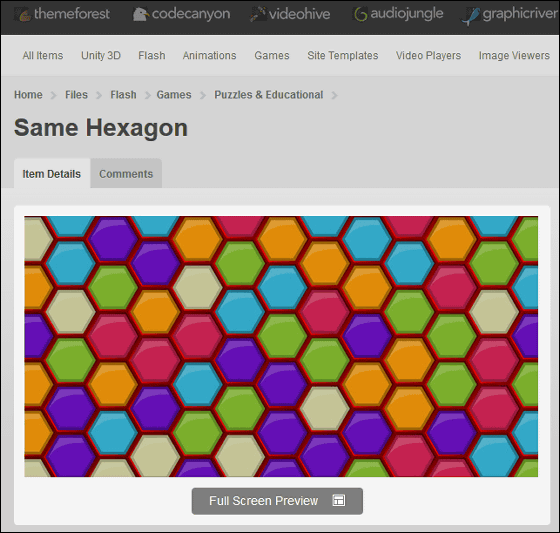Image resolution: width=560 pixels, height=533 pixels.
Task: Open the themeforest marketplace logo
Action: coord(62,14)
